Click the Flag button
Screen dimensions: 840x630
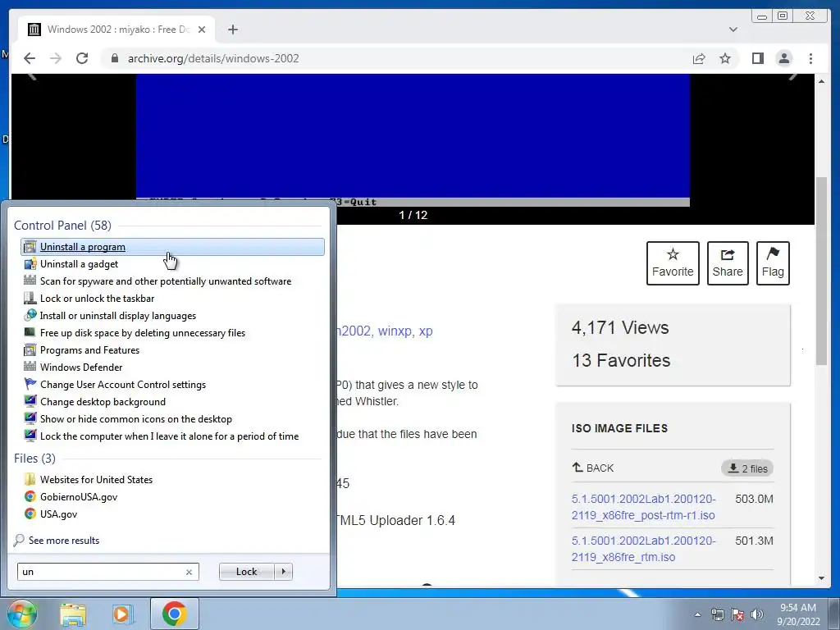773,263
